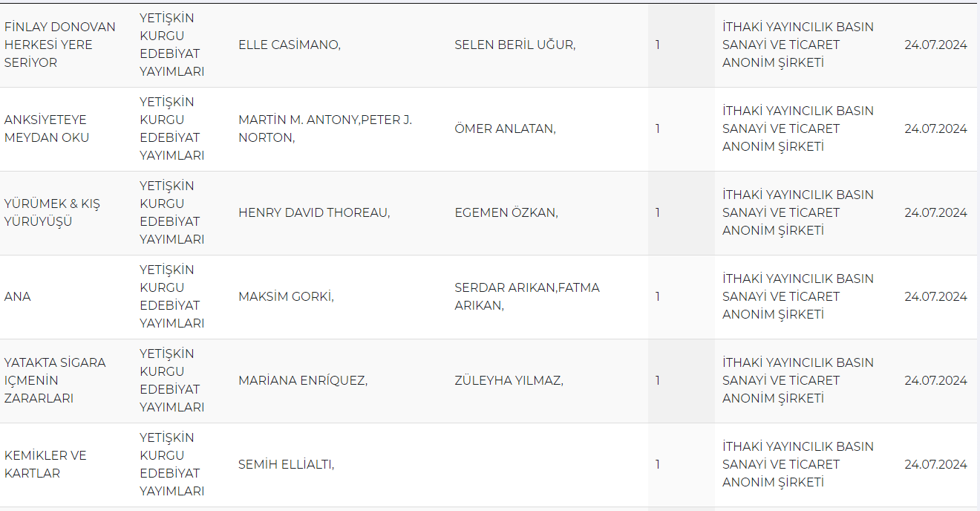Click the date 24.07.2024 in the KEMİKLER VE KARTLAR row
The height and width of the screenshot is (511, 980).
935,464
